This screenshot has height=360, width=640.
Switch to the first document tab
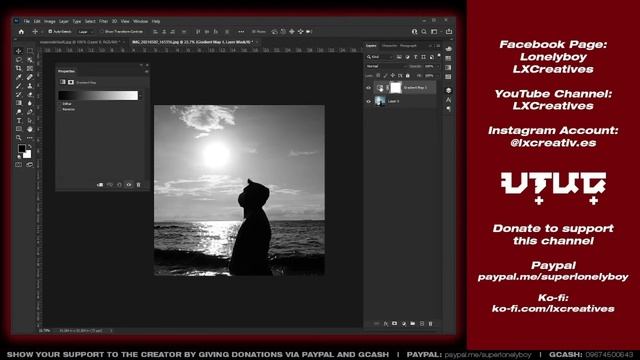click(80, 42)
